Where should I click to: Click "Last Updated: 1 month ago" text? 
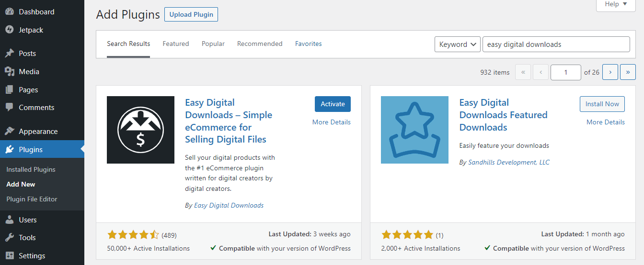click(x=583, y=234)
